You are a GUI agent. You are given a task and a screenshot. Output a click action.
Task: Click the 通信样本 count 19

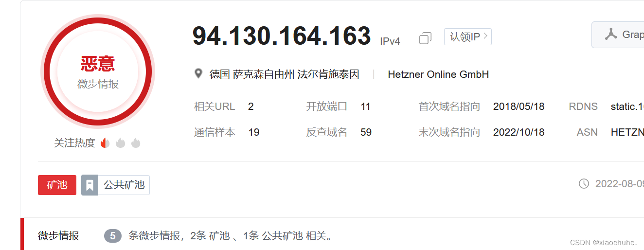click(x=254, y=132)
